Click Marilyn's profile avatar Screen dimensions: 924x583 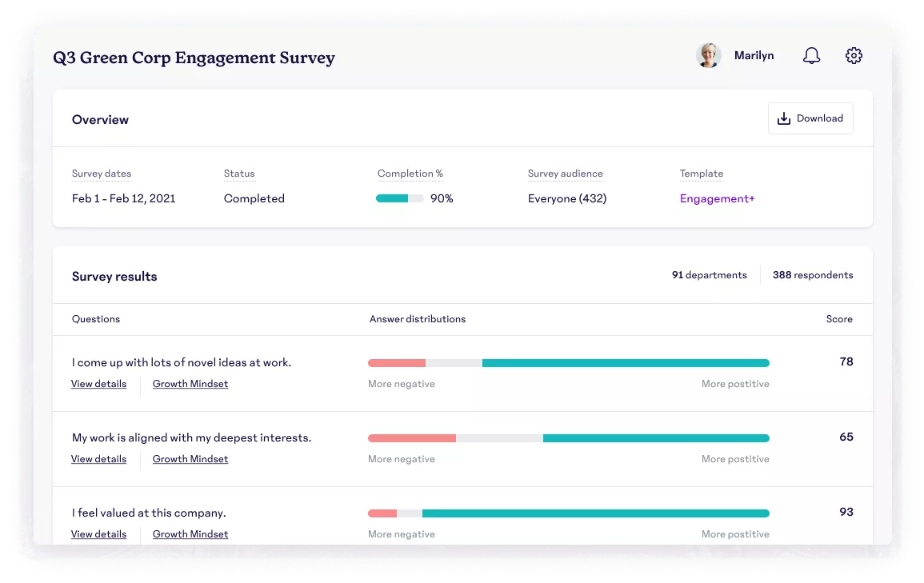708,55
